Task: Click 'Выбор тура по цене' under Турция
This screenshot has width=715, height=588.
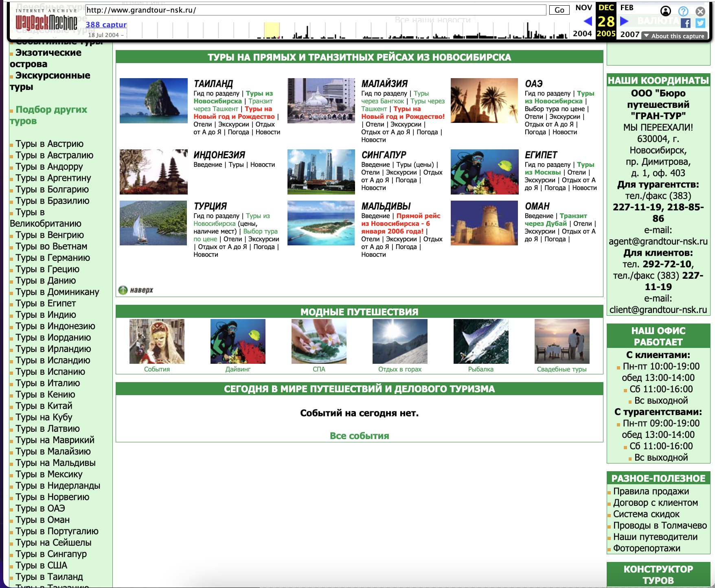Action: pyautogui.click(x=235, y=235)
